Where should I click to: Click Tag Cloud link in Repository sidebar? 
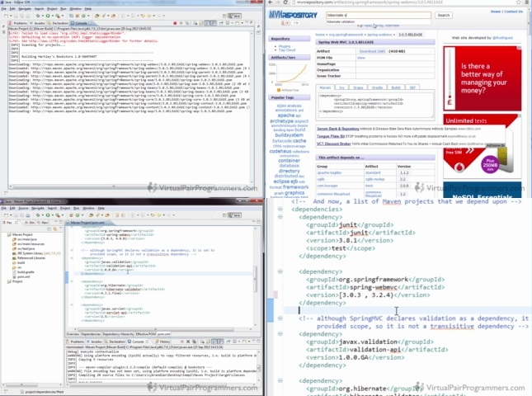pos(287,49)
